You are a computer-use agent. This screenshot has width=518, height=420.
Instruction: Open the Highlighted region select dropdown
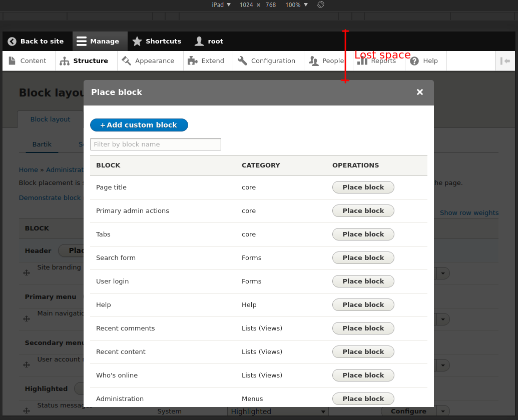(278, 411)
